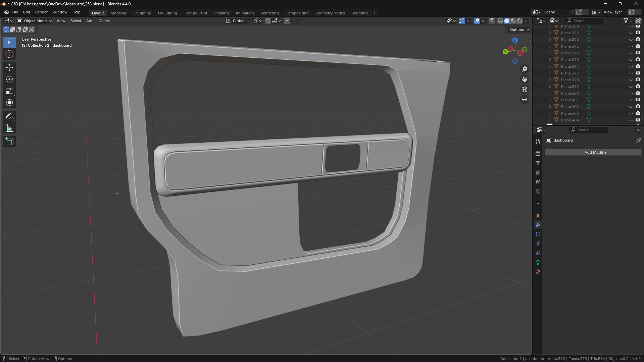Image resolution: width=644 pixels, height=362 pixels.
Task: Expand the Plane.403 outliner row
Action: click(x=550, y=113)
